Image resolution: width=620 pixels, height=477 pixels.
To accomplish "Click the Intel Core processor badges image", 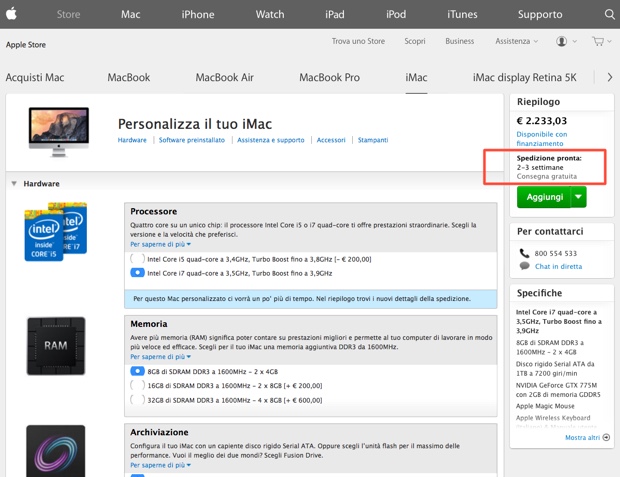I will [56, 231].
